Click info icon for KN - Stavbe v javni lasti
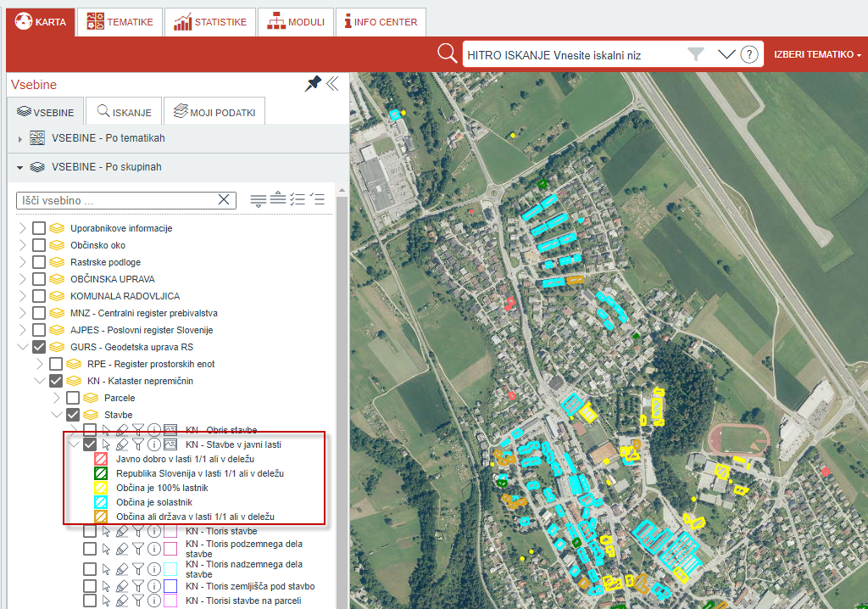 (x=154, y=444)
